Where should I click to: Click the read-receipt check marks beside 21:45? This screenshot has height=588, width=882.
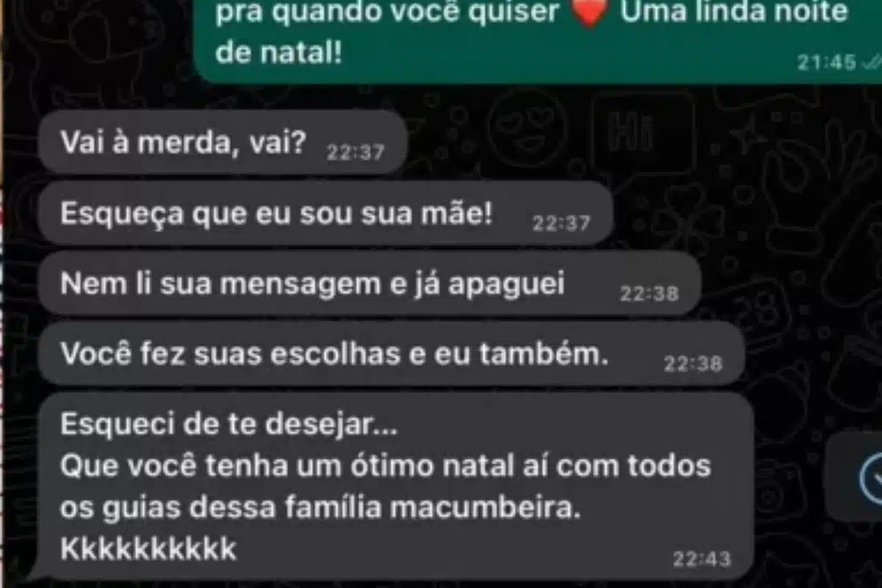[870, 62]
